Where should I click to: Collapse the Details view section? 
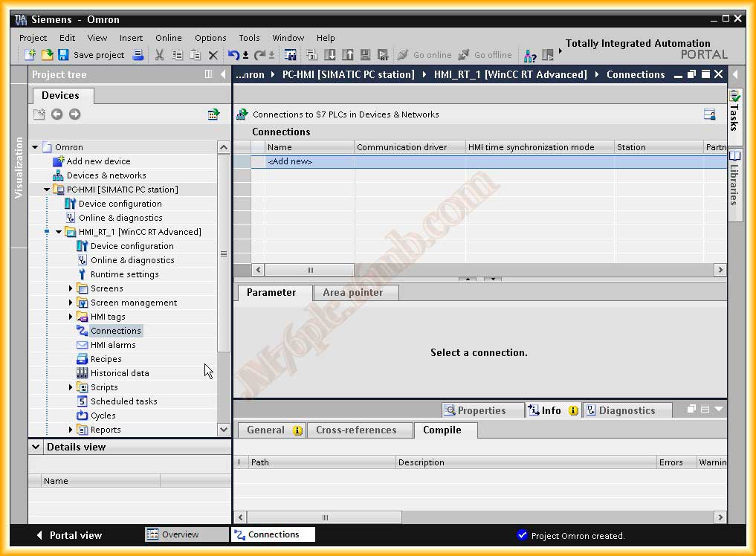point(36,447)
